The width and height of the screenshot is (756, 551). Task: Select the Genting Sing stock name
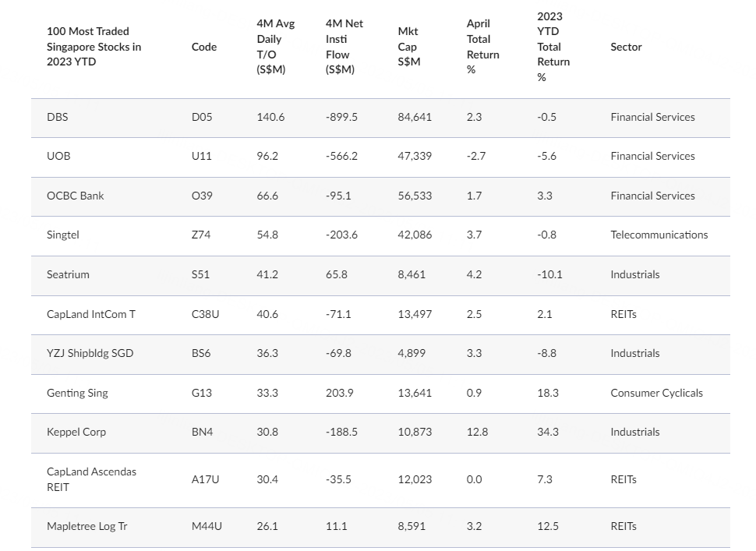77,393
